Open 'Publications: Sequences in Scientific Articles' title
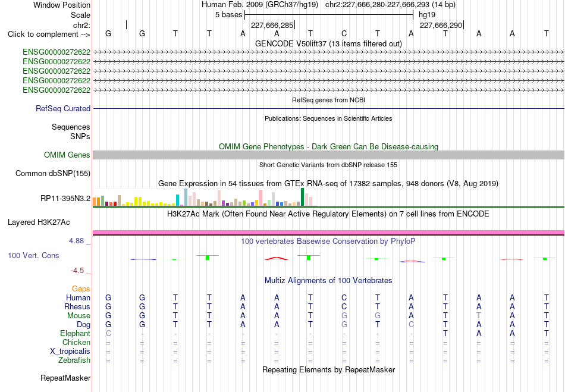The height and width of the screenshot is (392, 565). click(328, 118)
